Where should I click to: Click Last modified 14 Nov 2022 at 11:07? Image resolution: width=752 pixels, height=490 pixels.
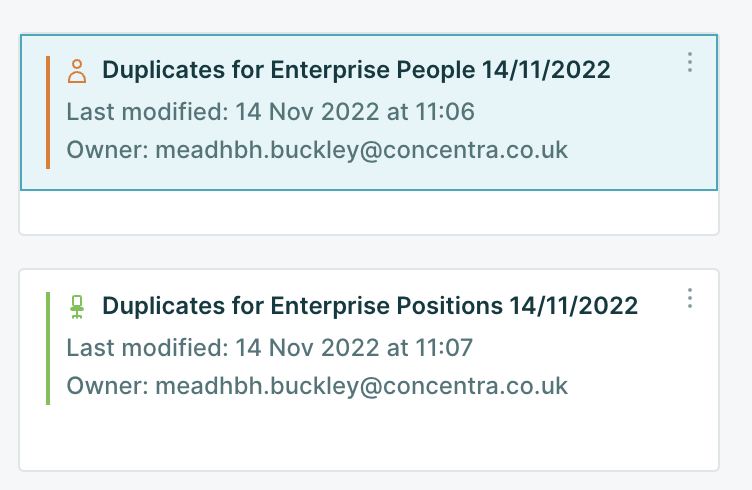pyautogui.click(x=270, y=347)
